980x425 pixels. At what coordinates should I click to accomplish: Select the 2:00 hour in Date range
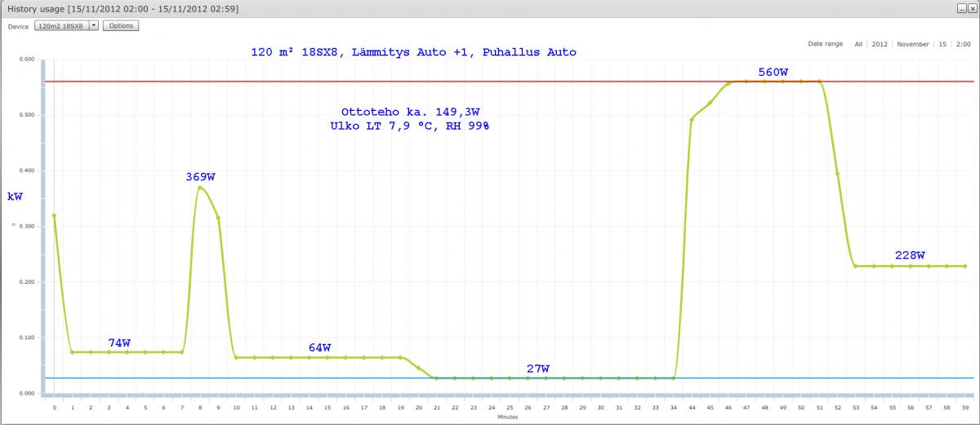click(x=963, y=44)
